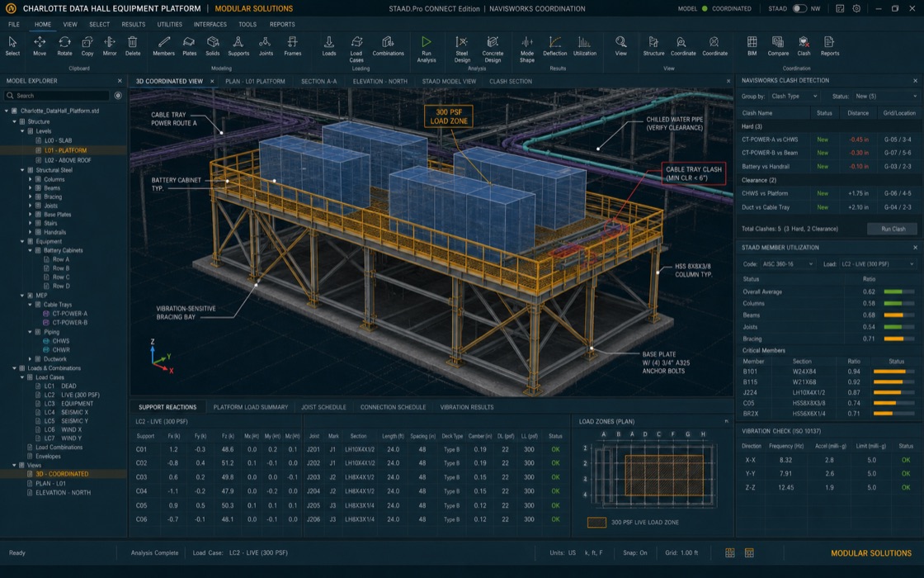Collapse the Battery Cabinets node
Screen dimensions: 924x578
coord(30,250)
